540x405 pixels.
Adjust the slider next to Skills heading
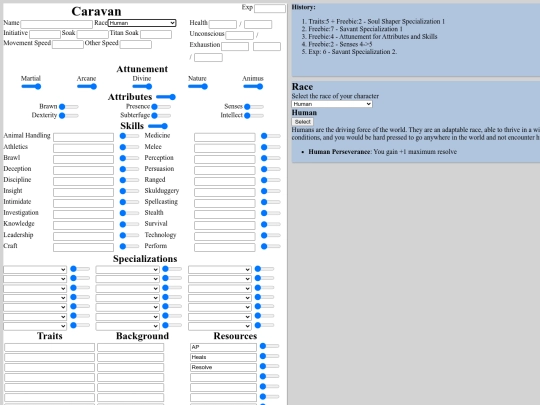158,126
